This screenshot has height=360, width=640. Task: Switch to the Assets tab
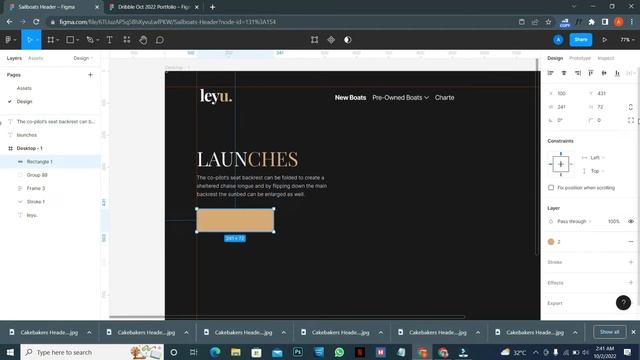[36, 58]
